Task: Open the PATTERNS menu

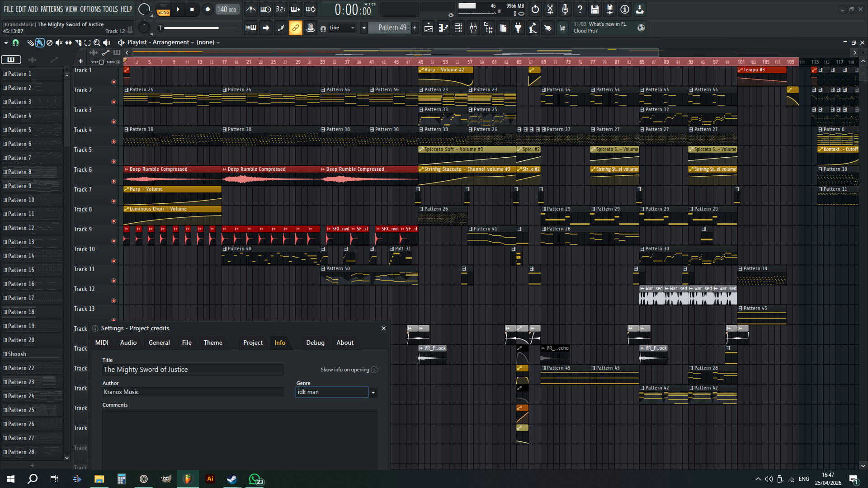Action: coord(52,9)
